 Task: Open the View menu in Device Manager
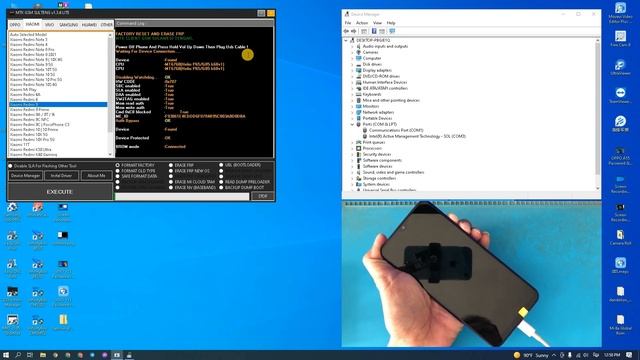pos(378,23)
